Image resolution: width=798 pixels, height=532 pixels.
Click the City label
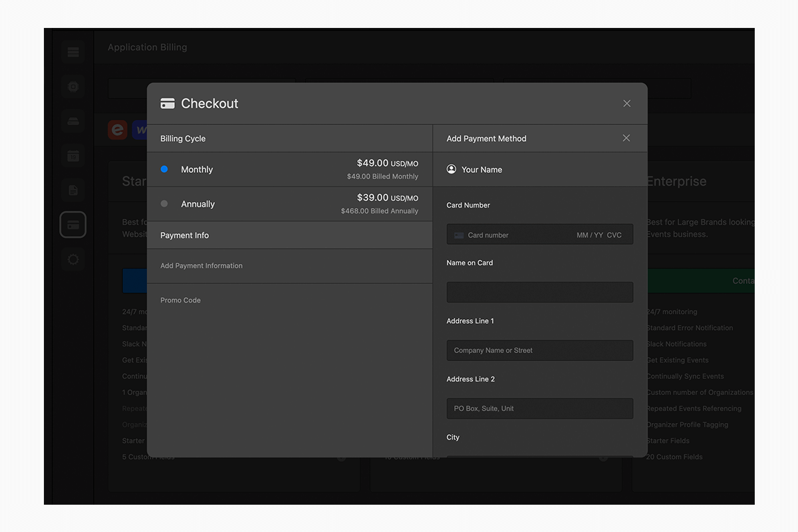[453, 438]
